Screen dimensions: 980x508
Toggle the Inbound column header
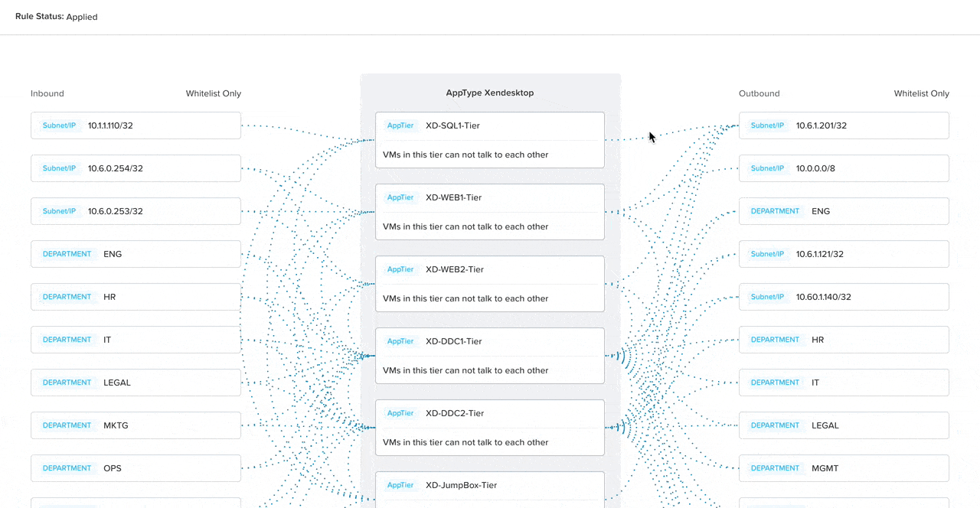coord(47,93)
